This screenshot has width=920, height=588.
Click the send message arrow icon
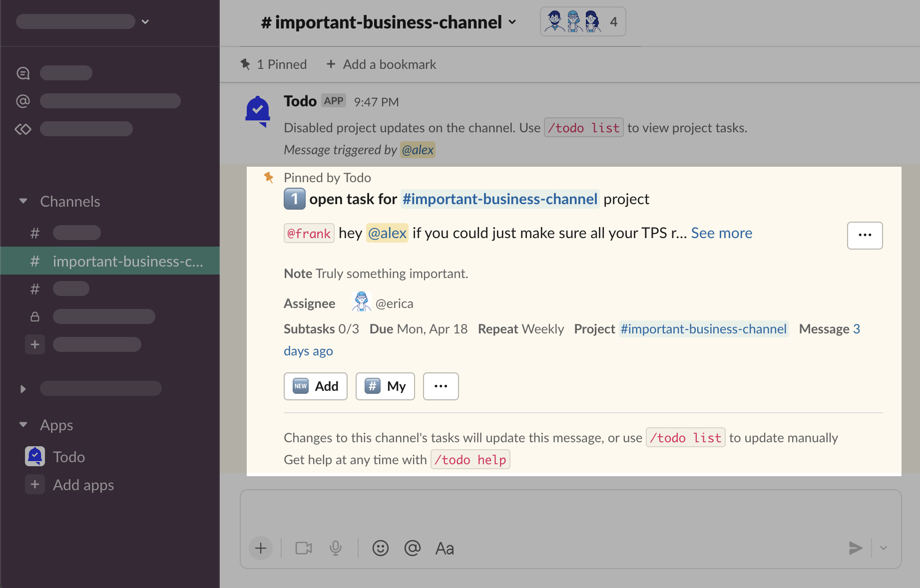[x=855, y=548]
